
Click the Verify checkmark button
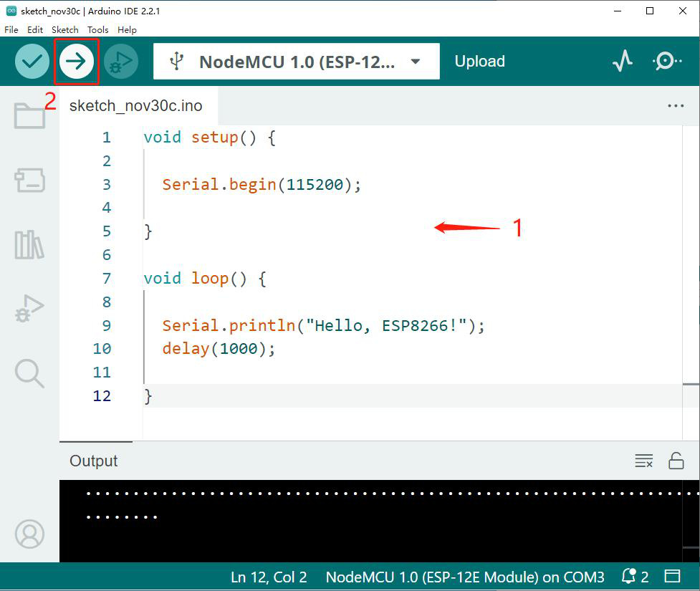pyautogui.click(x=32, y=61)
